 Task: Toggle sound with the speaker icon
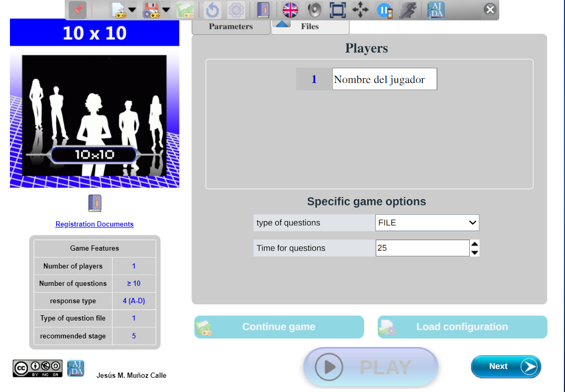click(x=314, y=9)
